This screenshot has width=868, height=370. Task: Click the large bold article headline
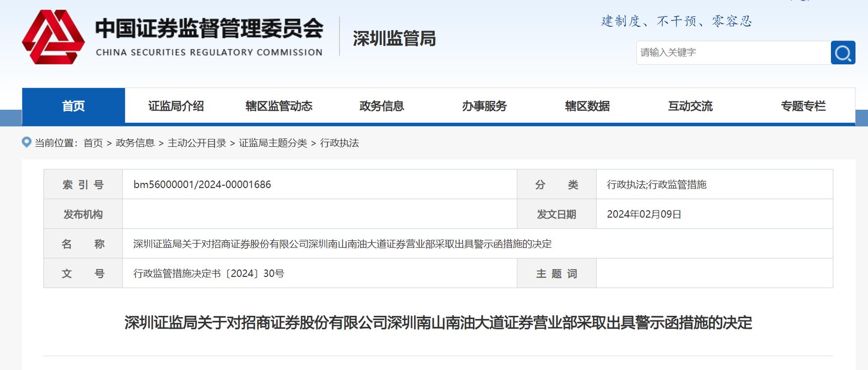coord(438,323)
